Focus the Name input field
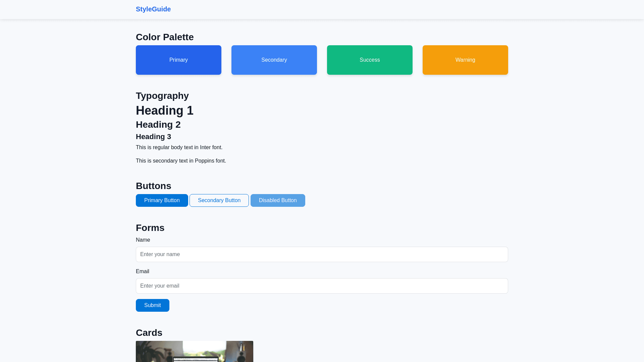The width and height of the screenshot is (644, 362). pyautogui.click(x=322, y=254)
